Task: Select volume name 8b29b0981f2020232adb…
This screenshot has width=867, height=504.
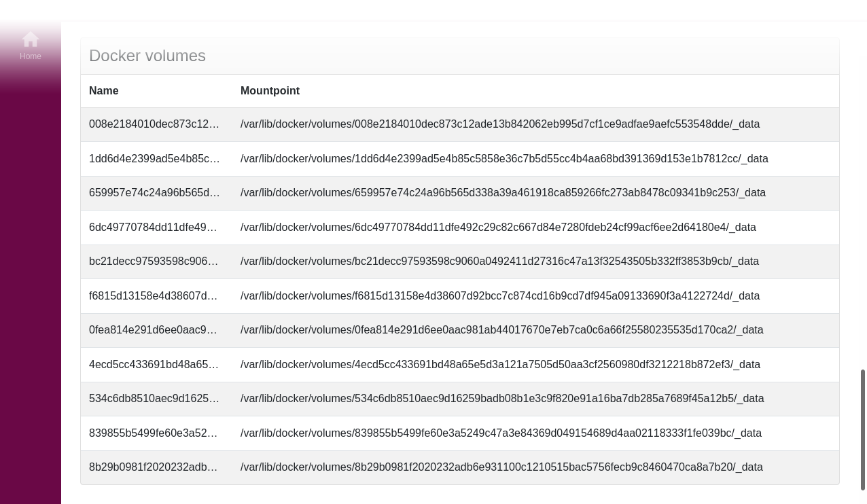Action: tap(154, 467)
